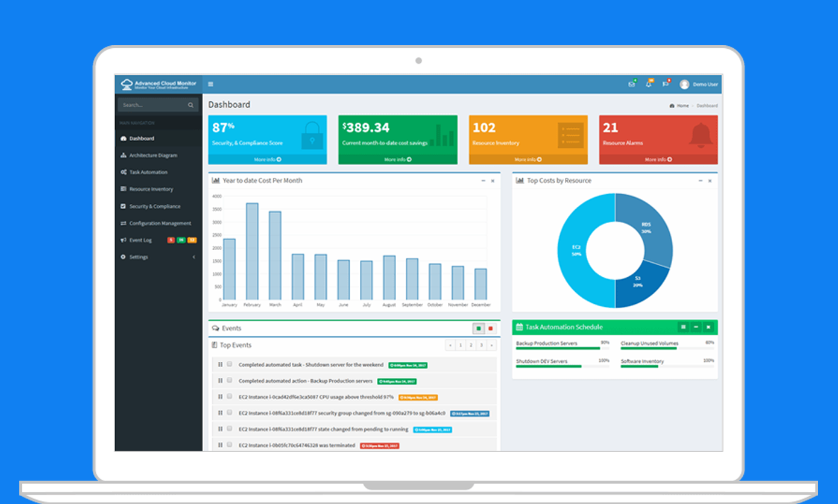
Task: Click the clipboard icon beside Top Events
Action: pyautogui.click(x=215, y=345)
